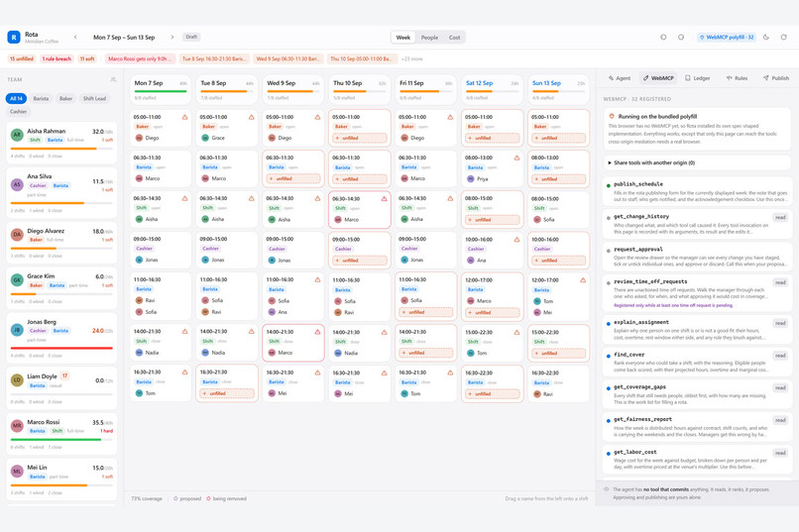Toggle the Barista team filter chip
The image size is (799, 532).
coord(41,98)
